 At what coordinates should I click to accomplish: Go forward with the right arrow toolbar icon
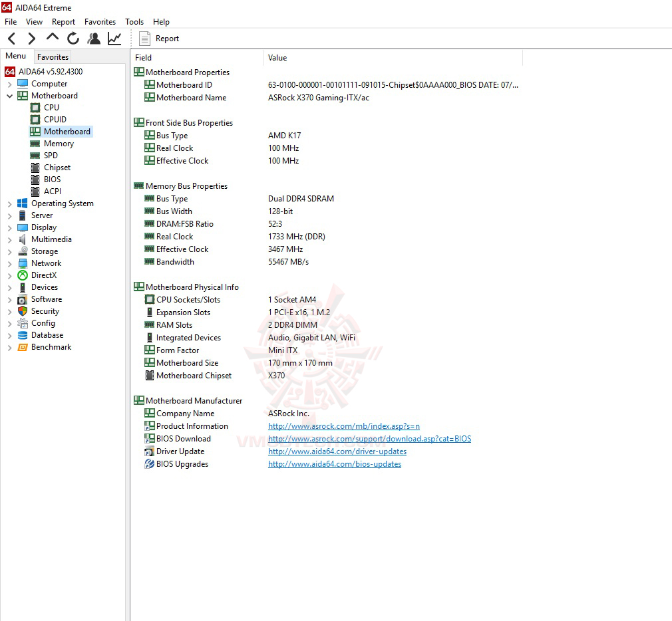(x=31, y=39)
